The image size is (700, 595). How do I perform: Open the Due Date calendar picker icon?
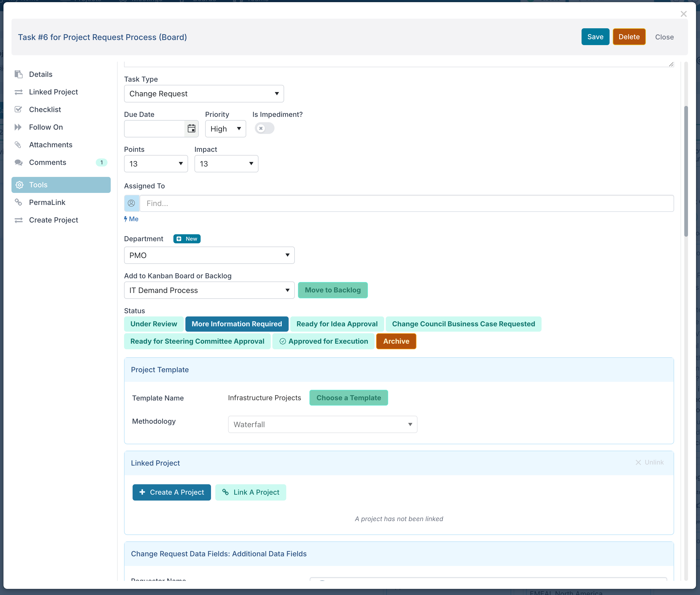[191, 129]
